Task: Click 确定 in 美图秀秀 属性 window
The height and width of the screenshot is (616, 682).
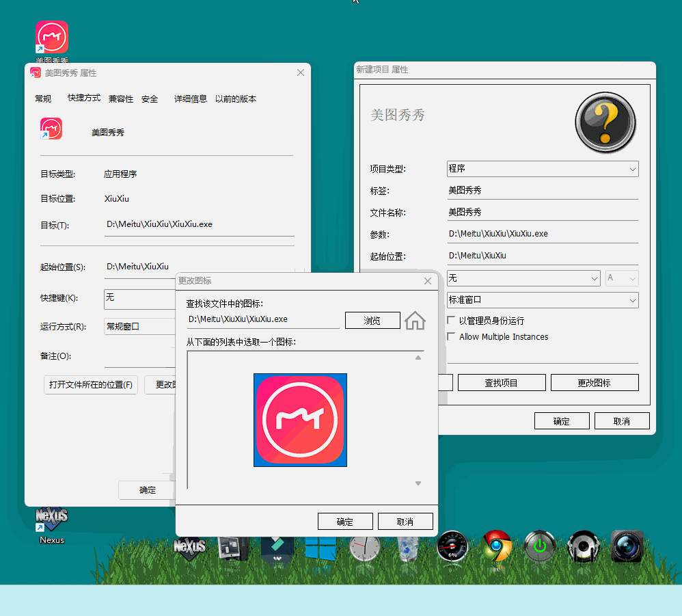Action: pyautogui.click(x=147, y=490)
